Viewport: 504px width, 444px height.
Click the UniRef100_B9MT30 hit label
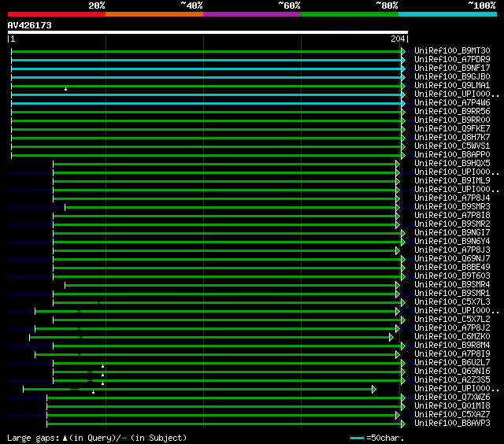tap(452, 50)
